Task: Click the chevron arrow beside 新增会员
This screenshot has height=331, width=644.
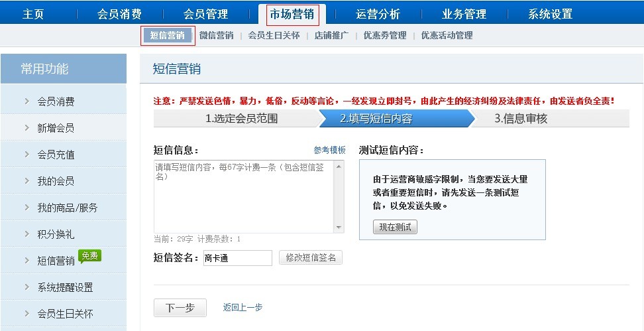Action: coord(27,127)
